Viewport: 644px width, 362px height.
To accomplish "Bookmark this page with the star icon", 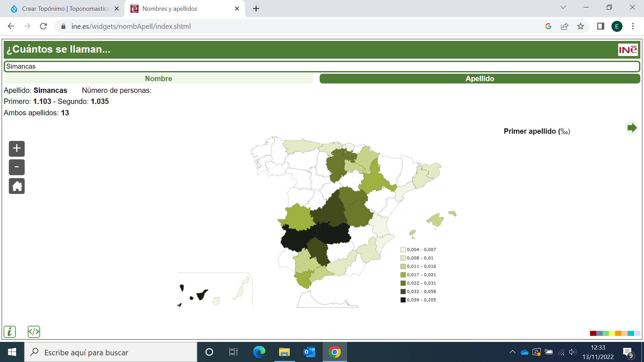I will coord(581,26).
